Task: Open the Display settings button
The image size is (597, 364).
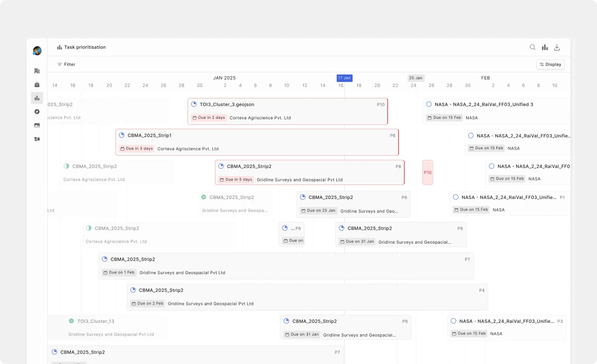Action: point(550,64)
